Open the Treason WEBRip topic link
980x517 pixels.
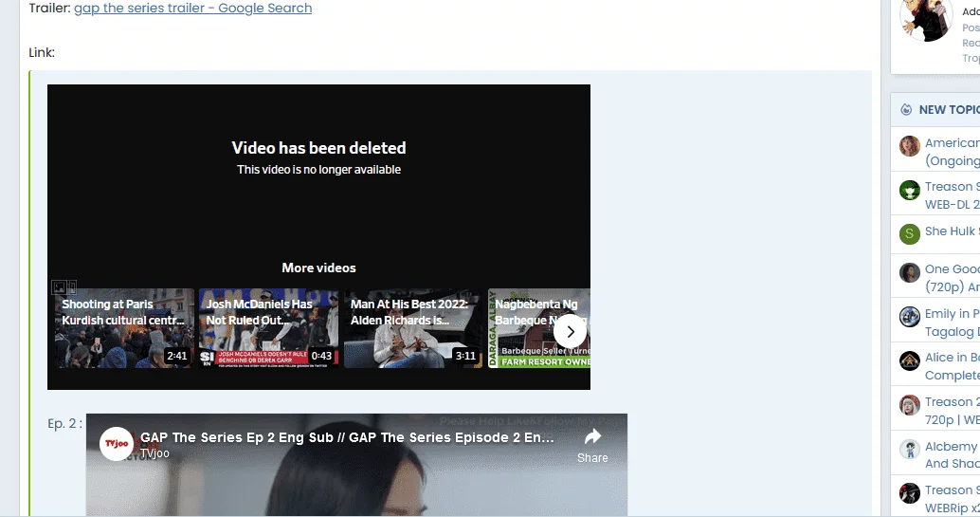[953, 499]
